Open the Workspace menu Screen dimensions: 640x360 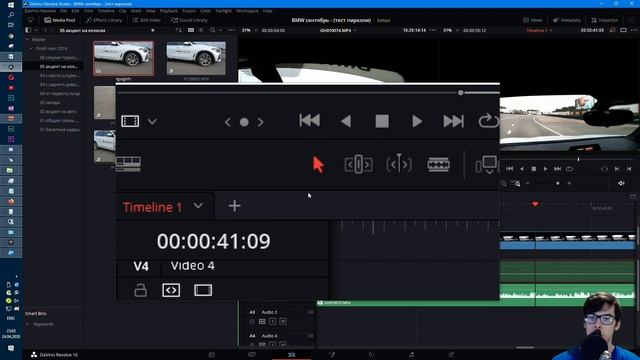[x=247, y=11]
